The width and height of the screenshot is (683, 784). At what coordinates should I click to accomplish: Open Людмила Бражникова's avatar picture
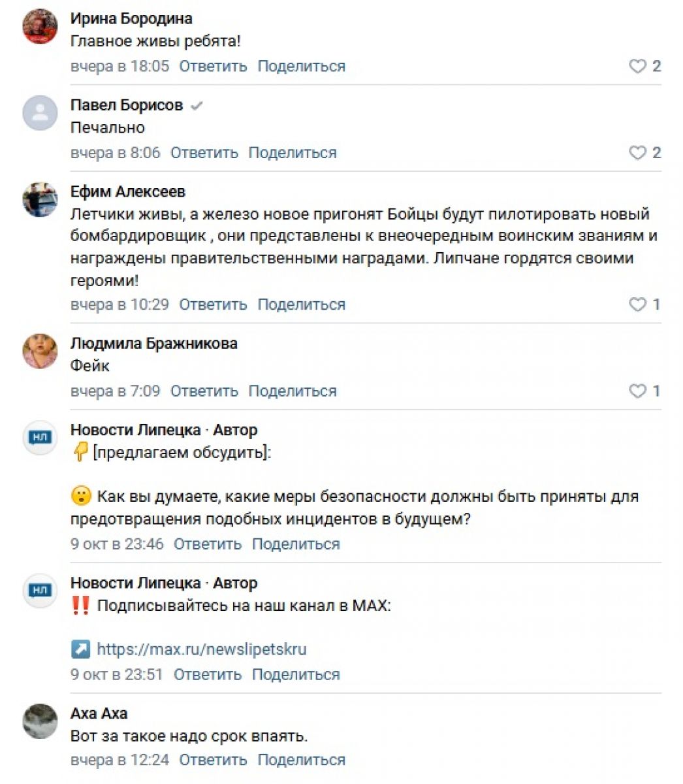40,351
